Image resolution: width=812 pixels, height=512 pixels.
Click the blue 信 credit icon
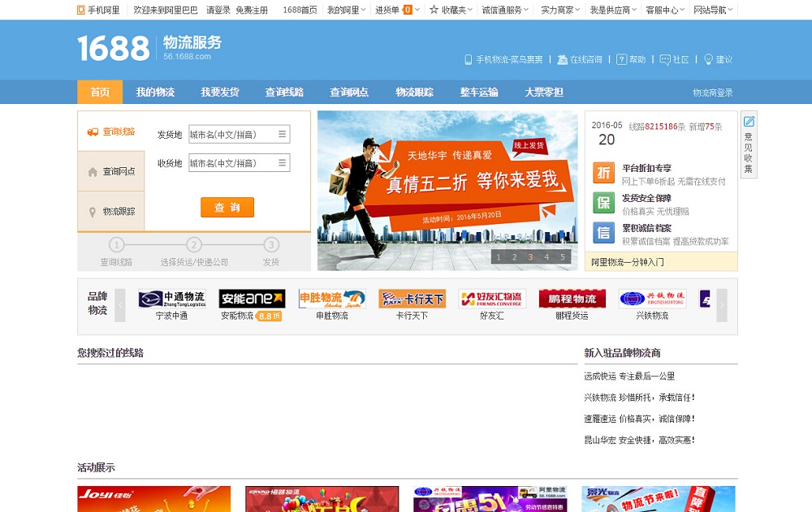coord(604,233)
